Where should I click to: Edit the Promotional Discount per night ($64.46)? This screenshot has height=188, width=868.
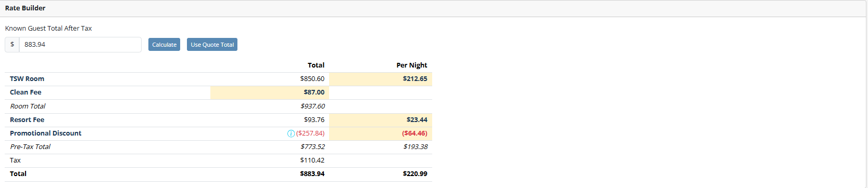381,133
